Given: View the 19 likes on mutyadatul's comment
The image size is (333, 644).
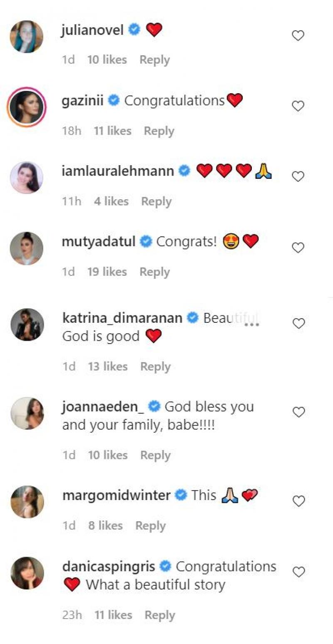Looking at the screenshot, I should [x=107, y=272].
